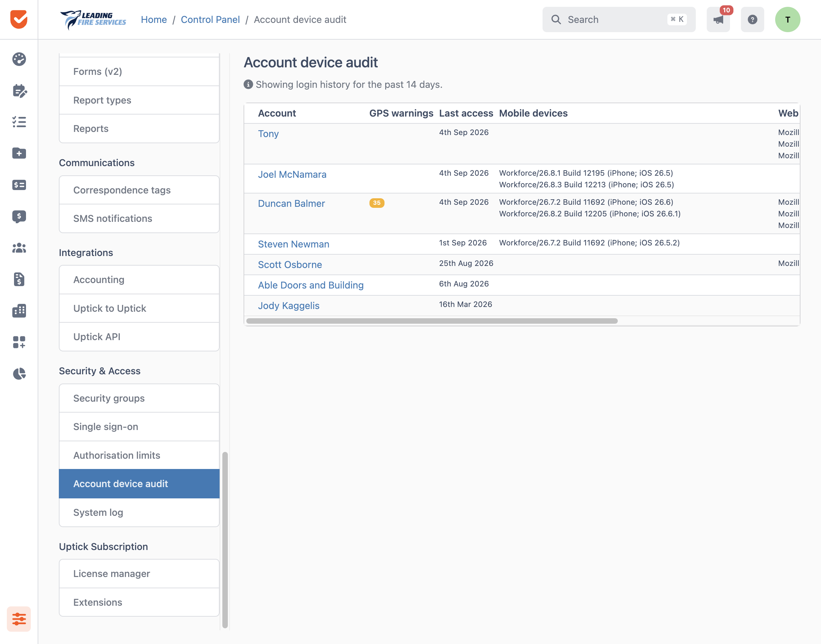Open Forms (v2) settings

pyautogui.click(x=139, y=72)
